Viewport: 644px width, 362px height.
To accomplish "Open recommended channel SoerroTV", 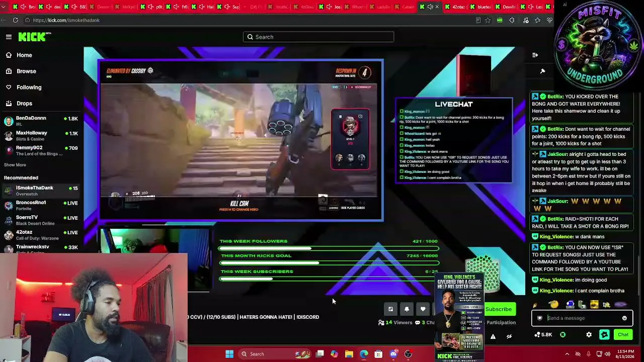I will pyautogui.click(x=41, y=220).
